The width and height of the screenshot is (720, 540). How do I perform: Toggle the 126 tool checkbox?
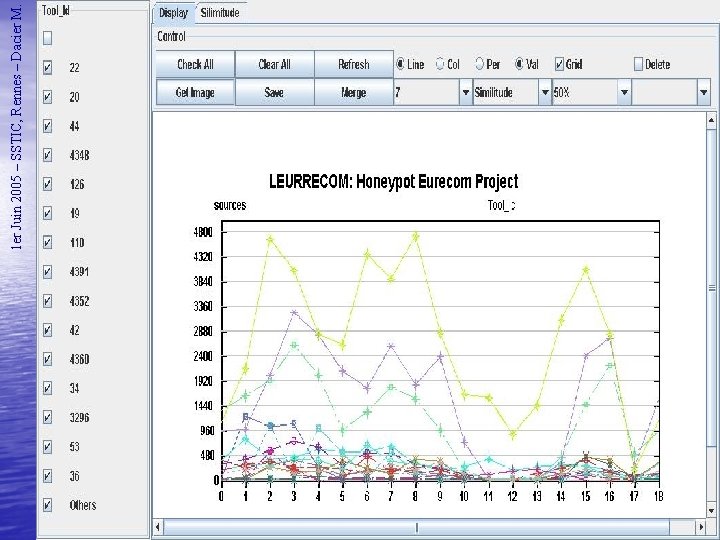(x=47, y=184)
